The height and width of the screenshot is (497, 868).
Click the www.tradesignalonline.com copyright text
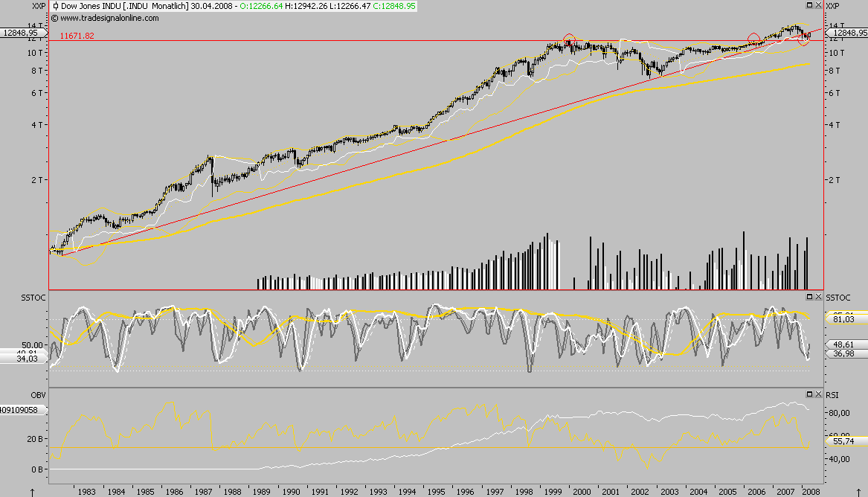pos(105,18)
